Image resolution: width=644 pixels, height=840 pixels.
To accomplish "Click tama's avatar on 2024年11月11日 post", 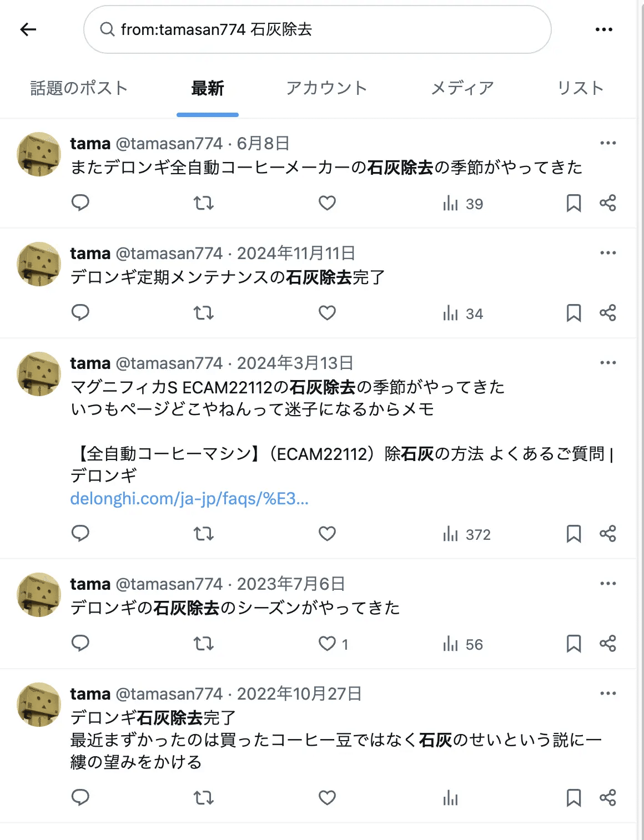I will click(39, 264).
